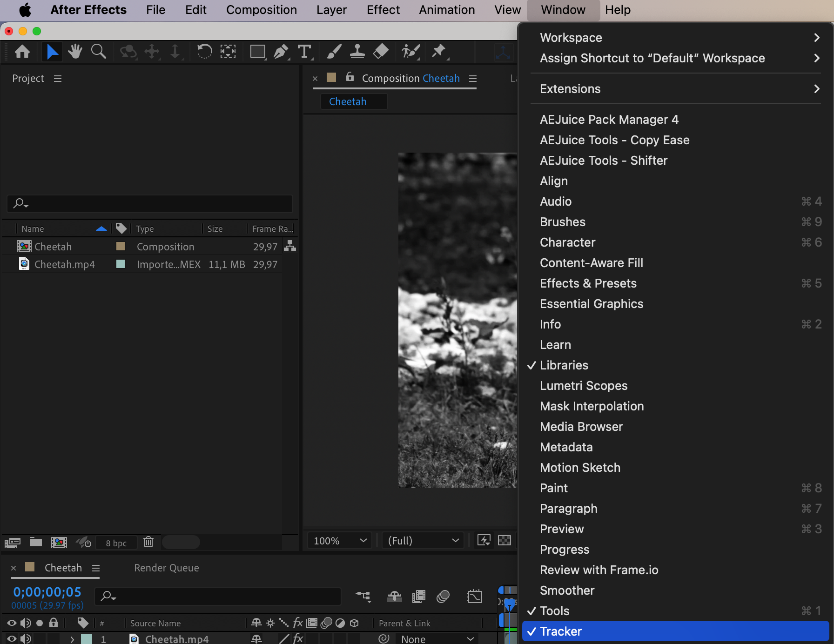Click the Cheetah composition label color swatch
This screenshot has width=834, height=644.
121,246
